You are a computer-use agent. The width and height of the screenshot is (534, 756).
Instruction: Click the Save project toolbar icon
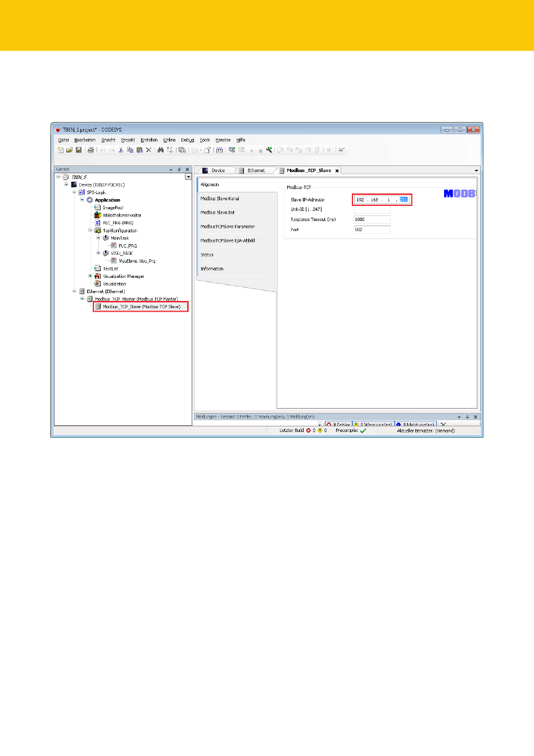tap(79, 150)
